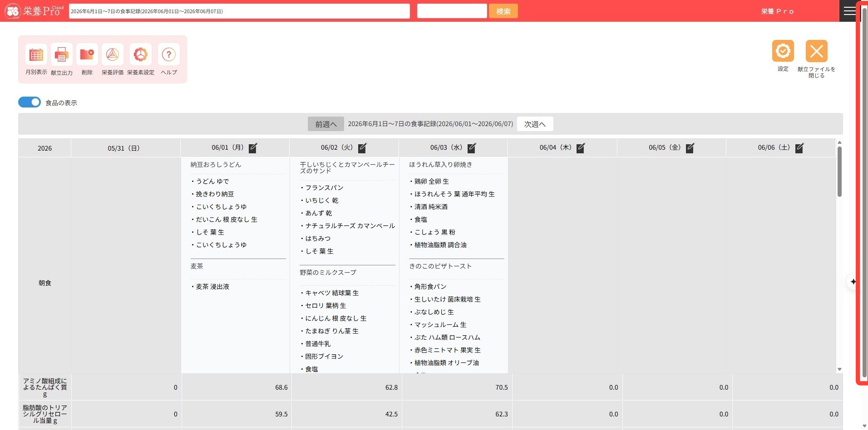Click the ingredient 生しいたけ 菌床栽培 生
The image size is (868, 430).
[448, 299]
